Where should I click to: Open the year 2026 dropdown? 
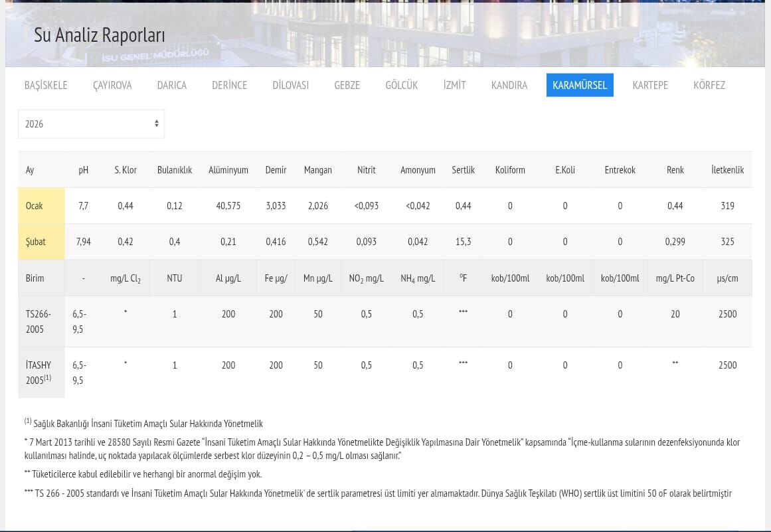(x=91, y=124)
